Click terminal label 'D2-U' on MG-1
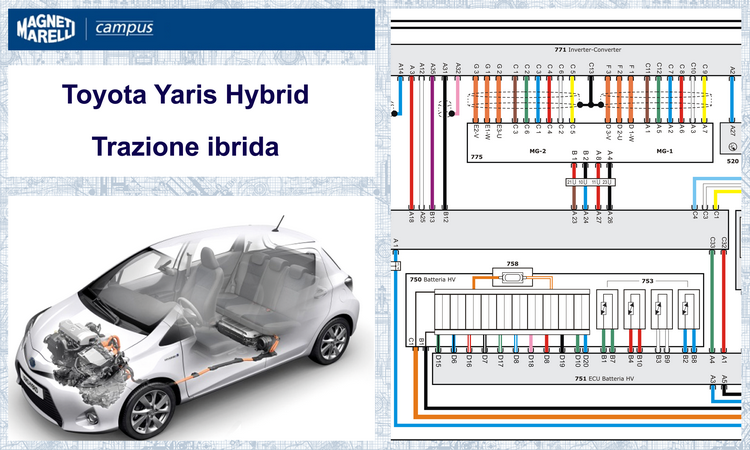Image resolution: width=750 pixels, height=450 pixels. click(620, 132)
